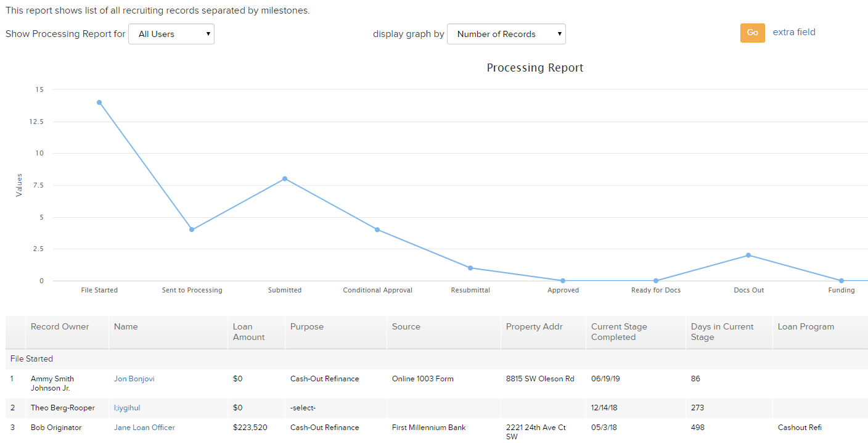
Task: Click the File Started data point
Action: [99, 102]
